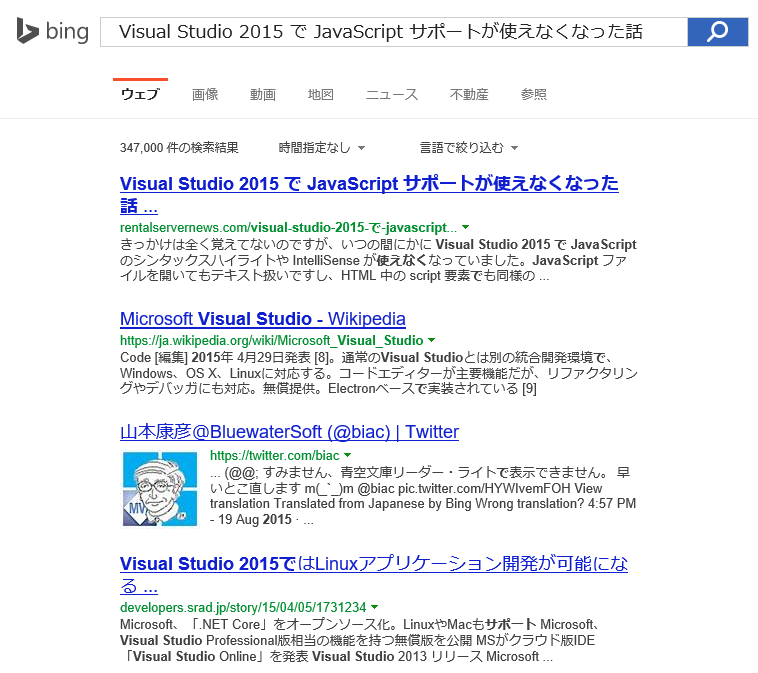Screen dimensions: 758x673
Task: Click the snippet starting Microsoft、「.NET Core」
Action: coord(360,640)
